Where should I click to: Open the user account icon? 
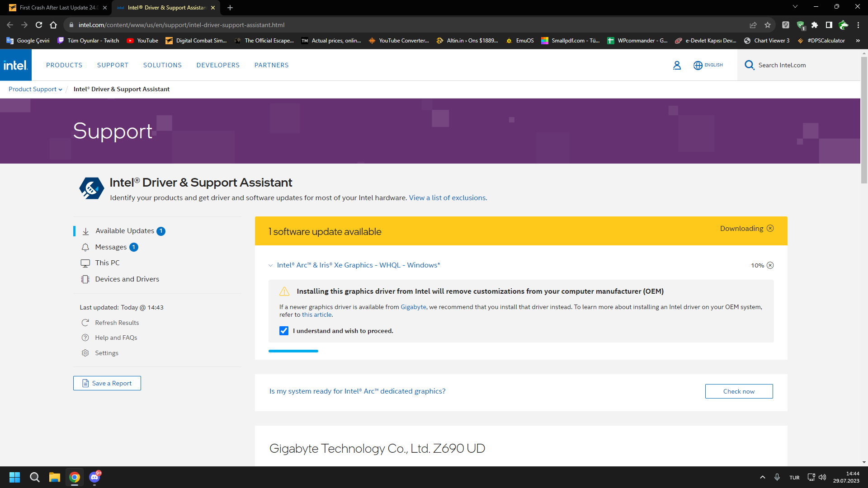(x=677, y=65)
